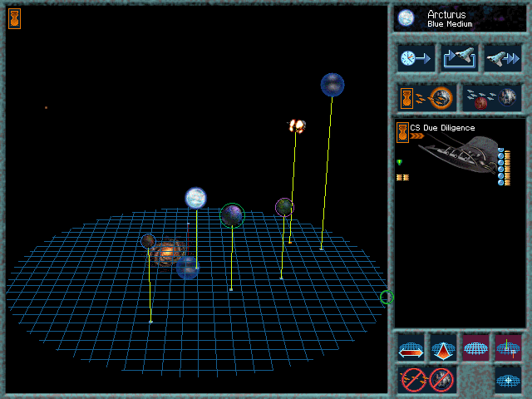
Task: Select the white cloudy planet near center
Action: (196, 198)
